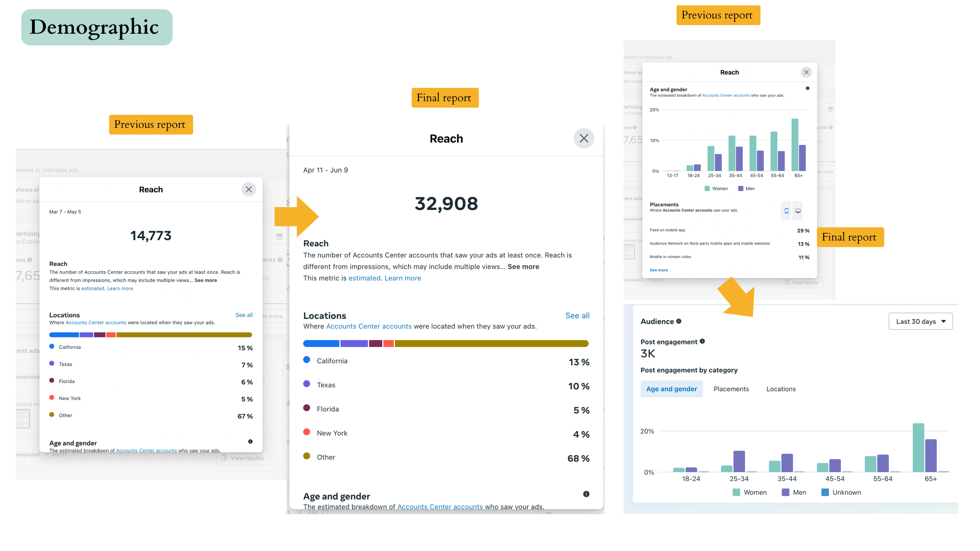Open Learn more link in final report

click(403, 278)
